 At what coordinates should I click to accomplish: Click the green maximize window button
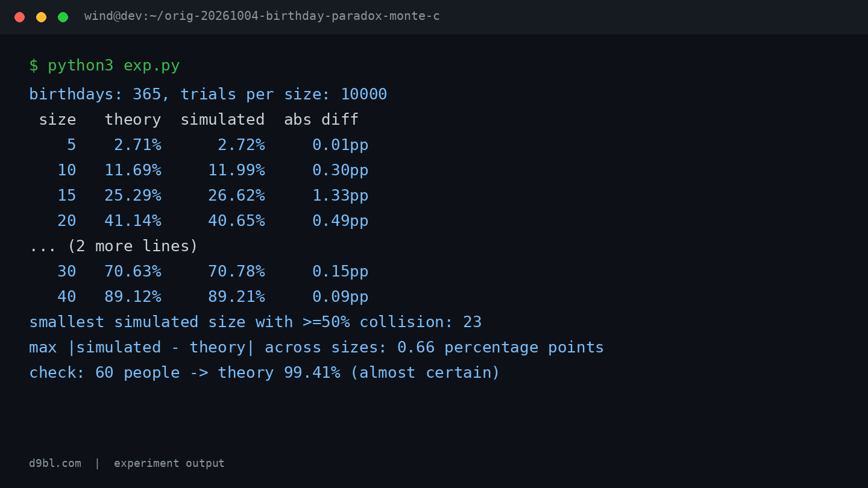[x=63, y=17]
